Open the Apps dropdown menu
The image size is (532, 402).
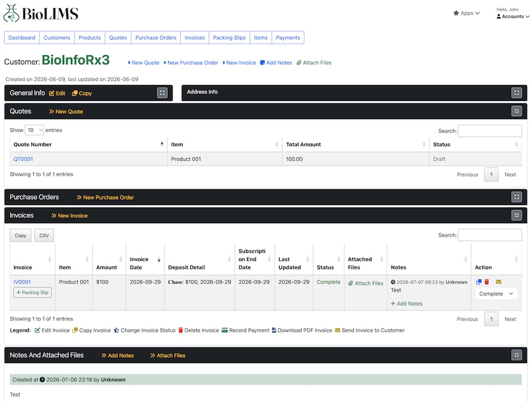(466, 13)
